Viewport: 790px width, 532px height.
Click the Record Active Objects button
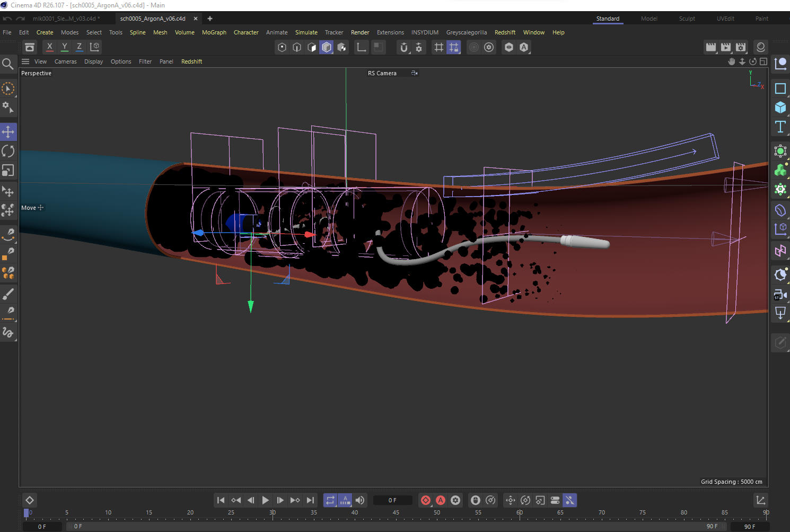pyautogui.click(x=426, y=500)
